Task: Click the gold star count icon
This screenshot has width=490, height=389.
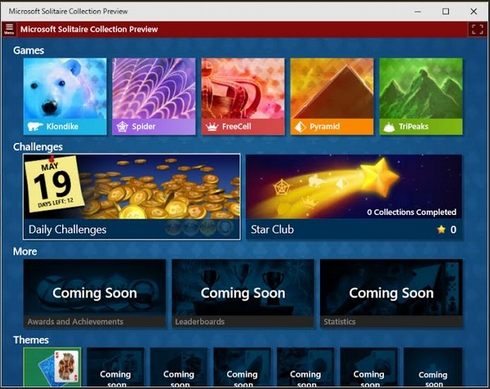Action: pyautogui.click(x=441, y=229)
